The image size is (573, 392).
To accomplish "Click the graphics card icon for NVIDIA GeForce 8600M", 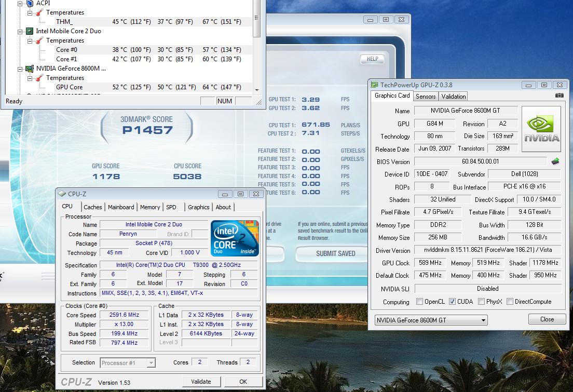I will [x=30, y=69].
